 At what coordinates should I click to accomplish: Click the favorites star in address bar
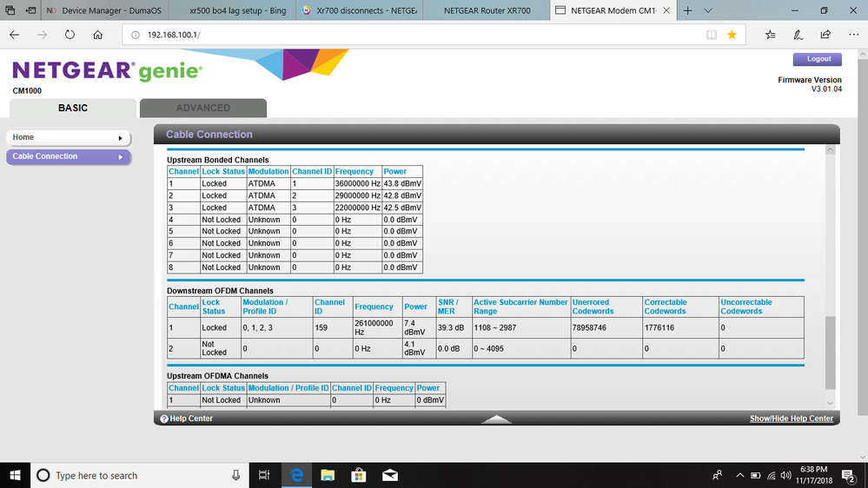click(x=732, y=35)
